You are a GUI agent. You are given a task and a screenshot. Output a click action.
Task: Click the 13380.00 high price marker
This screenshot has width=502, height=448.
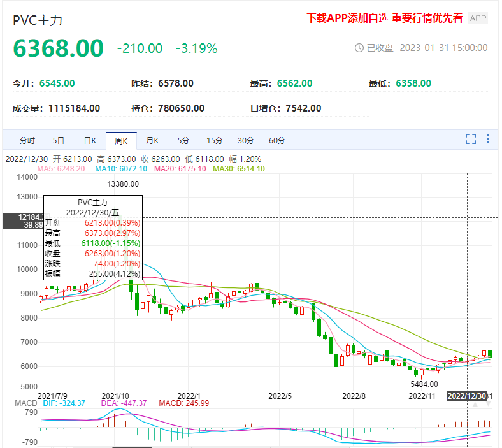123,184
